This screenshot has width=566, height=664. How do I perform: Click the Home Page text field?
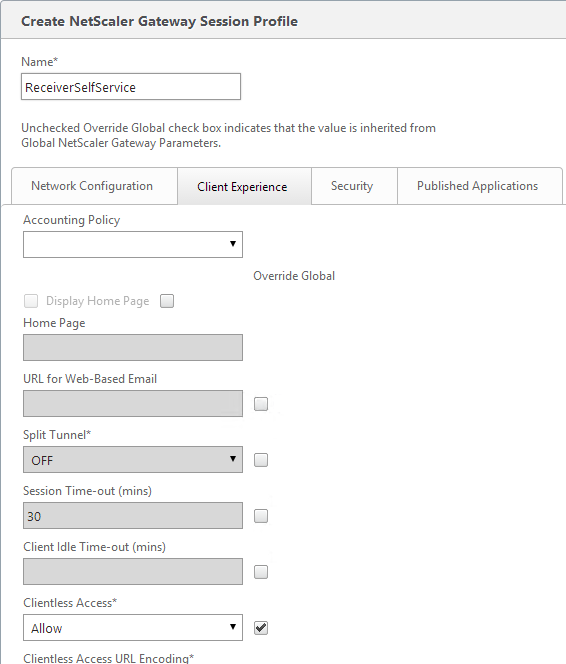[x=133, y=348]
